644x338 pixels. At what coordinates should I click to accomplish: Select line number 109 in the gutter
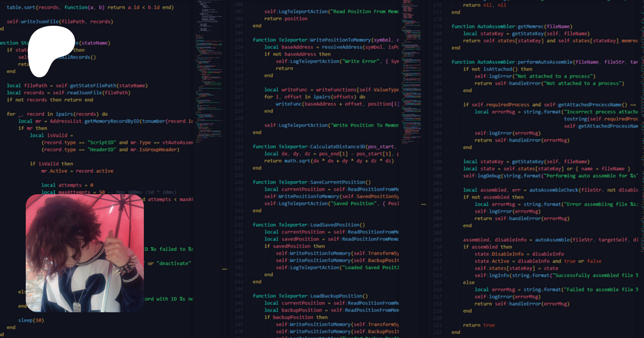[239, 40]
